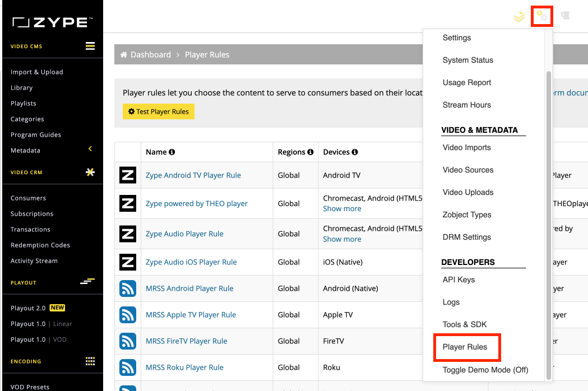
Task: Open MRSS Apple TV Player Rule link
Action: (x=191, y=315)
